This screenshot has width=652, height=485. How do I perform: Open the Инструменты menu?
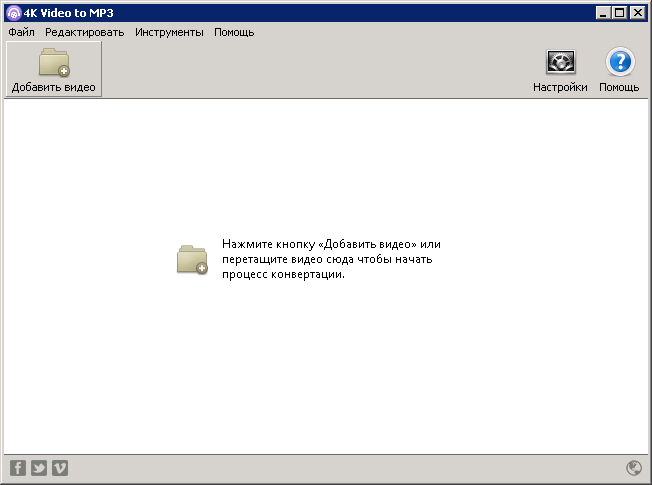(169, 32)
